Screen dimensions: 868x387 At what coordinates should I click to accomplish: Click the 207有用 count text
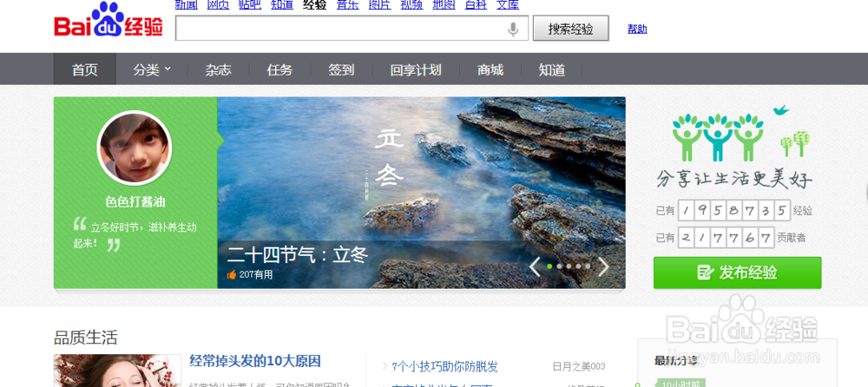[256, 274]
